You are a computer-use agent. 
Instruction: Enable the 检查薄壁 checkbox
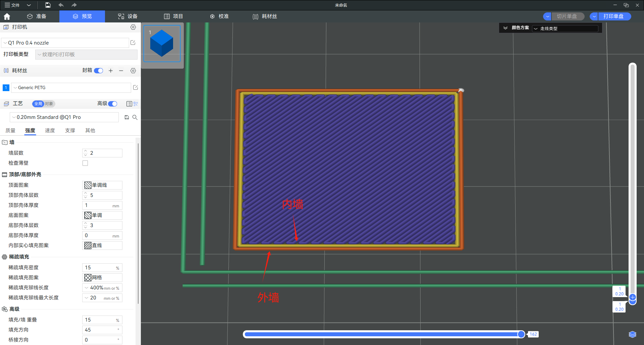pyautogui.click(x=85, y=163)
